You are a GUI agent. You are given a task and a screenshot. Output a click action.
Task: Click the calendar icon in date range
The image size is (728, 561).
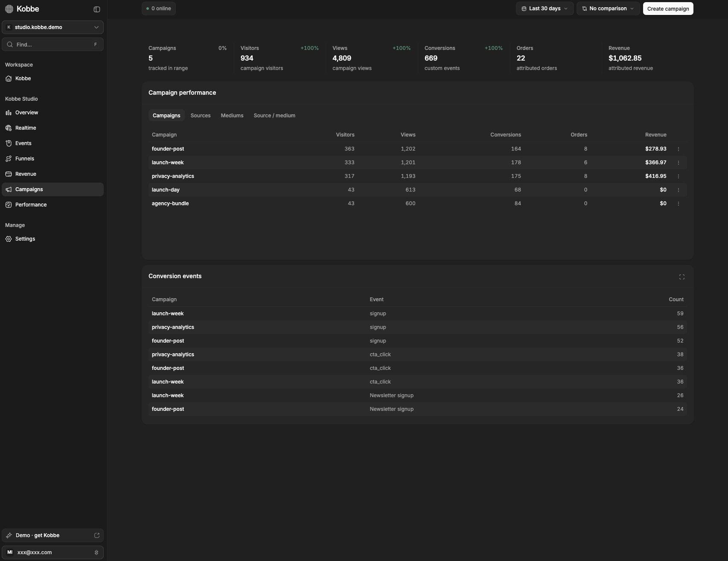coord(524,9)
